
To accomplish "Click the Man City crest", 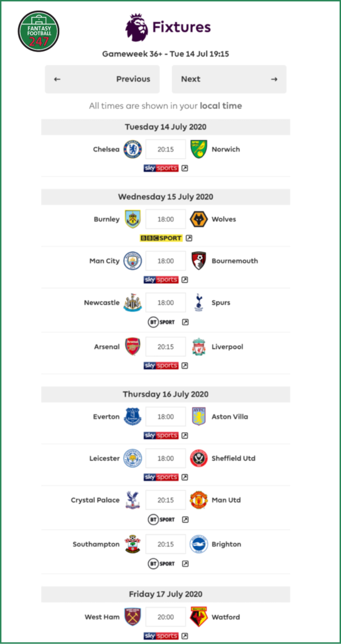I will (133, 261).
